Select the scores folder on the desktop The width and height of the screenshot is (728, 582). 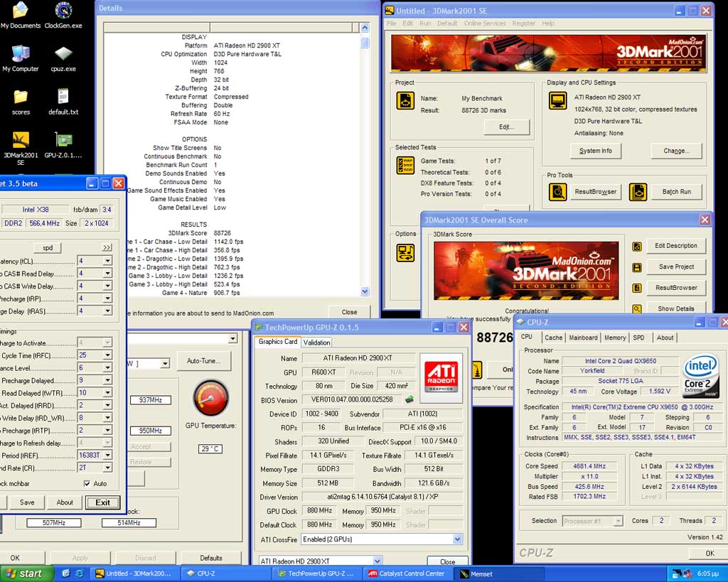[21, 102]
